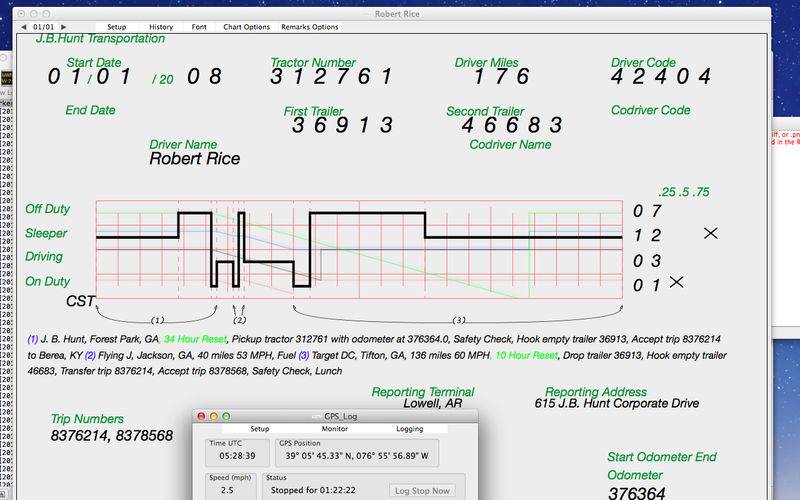This screenshot has width=800, height=500.
Task: Click the End Date label
Action: click(90, 110)
